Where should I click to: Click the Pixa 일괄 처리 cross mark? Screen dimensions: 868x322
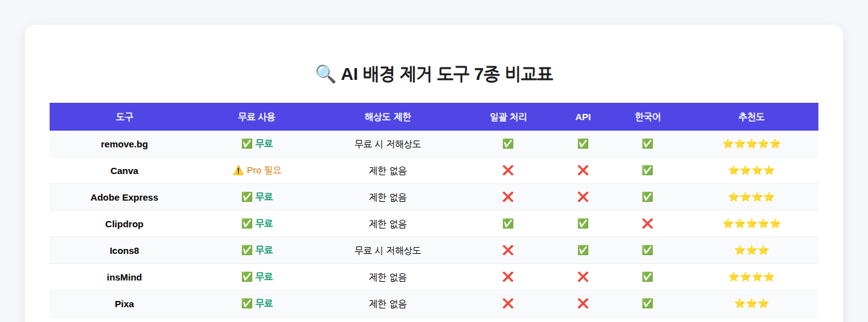tap(508, 303)
